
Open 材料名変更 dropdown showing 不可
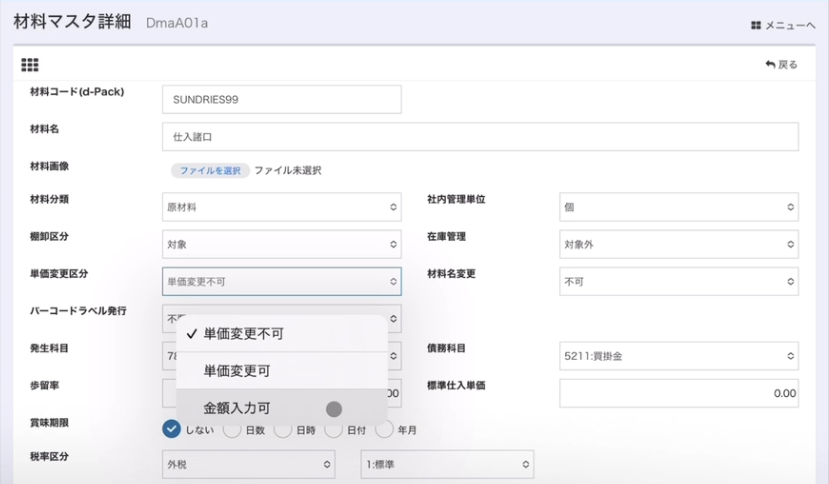(678, 281)
